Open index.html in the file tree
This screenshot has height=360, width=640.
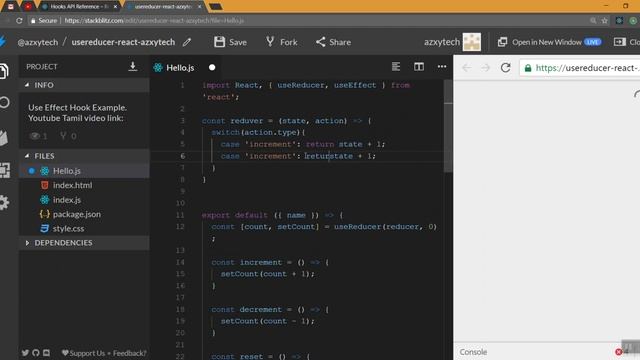[84, 185]
